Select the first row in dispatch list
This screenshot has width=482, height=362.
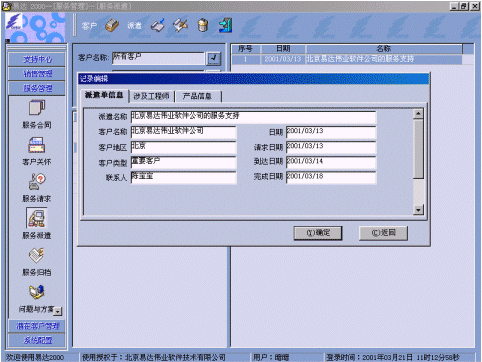click(347, 59)
